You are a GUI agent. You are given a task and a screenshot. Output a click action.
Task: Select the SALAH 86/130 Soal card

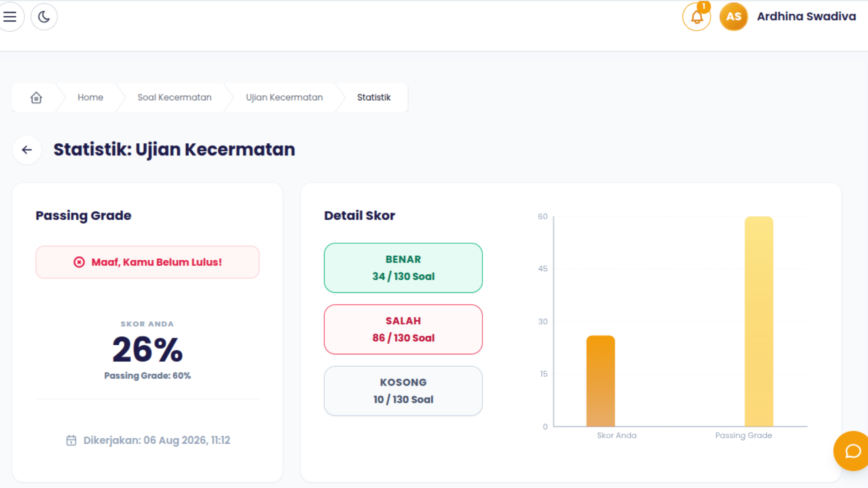click(403, 329)
